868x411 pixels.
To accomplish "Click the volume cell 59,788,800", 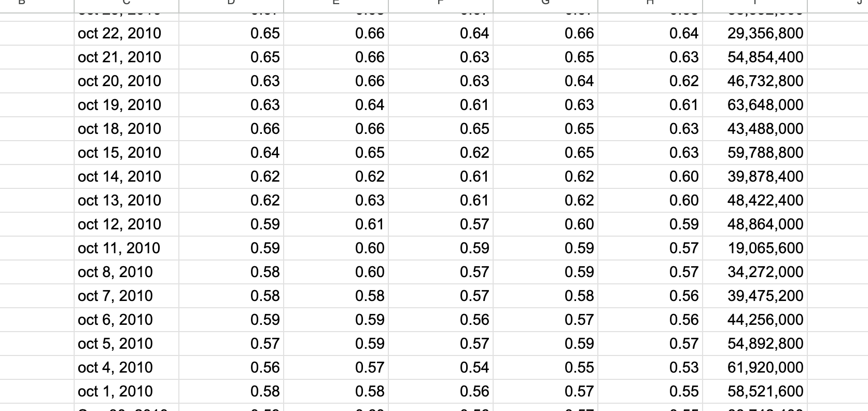I will (755, 153).
